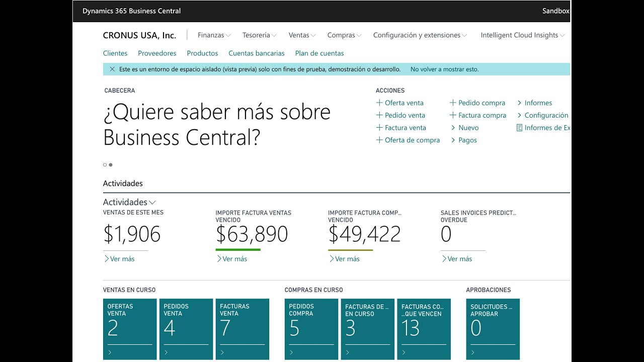Click the Sandbox environment label
The height and width of the screenshot is (362, 644).
click(x=556, y=11)
